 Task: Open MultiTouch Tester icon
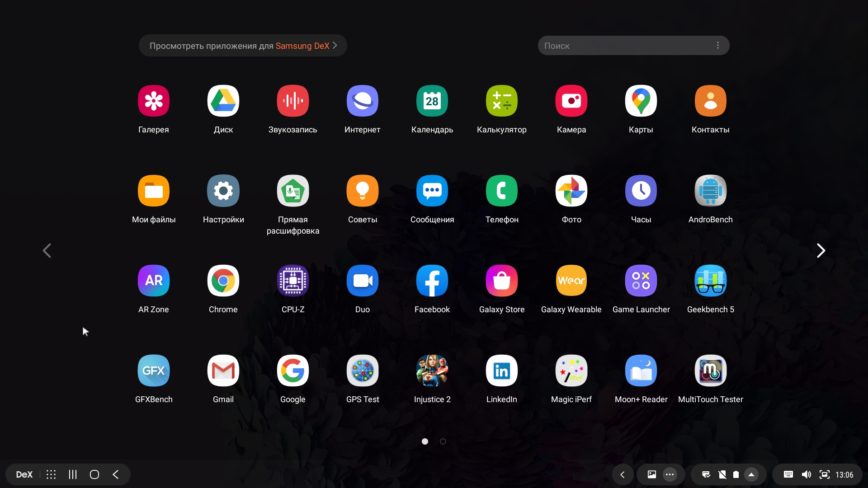tap(710, 371)
